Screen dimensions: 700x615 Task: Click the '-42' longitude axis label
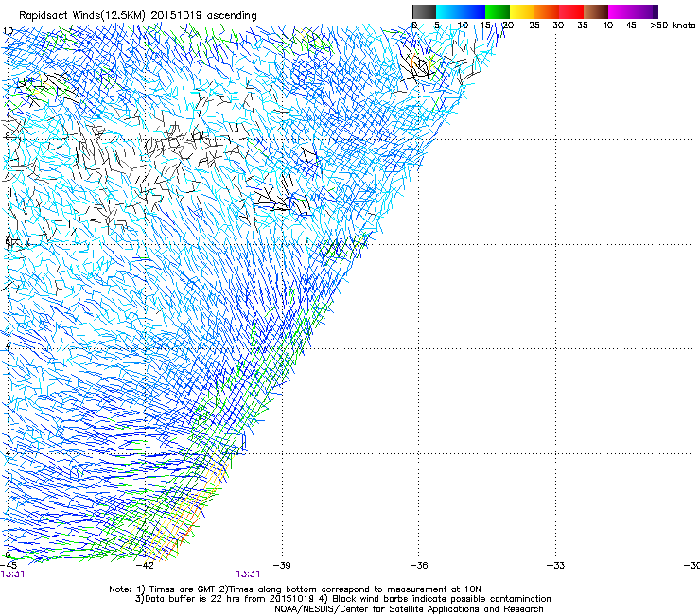point(145,565)
